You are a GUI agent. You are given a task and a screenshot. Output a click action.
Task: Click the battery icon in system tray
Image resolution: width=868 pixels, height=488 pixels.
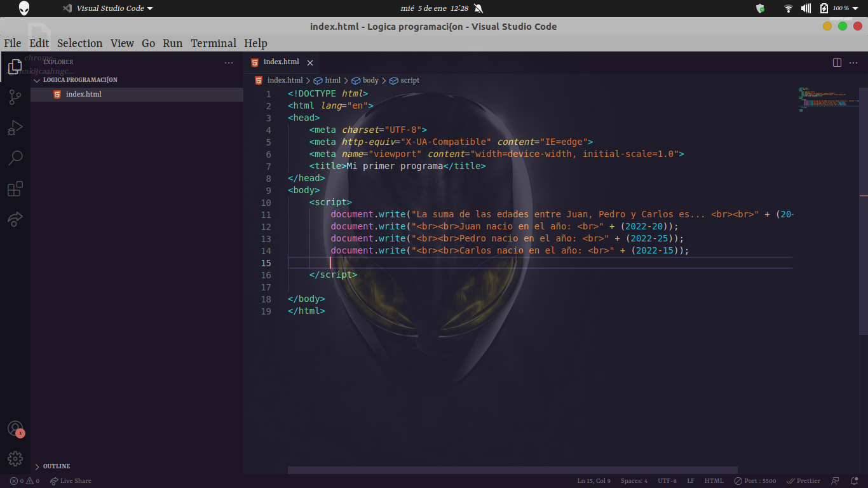(x=824, y=8)
